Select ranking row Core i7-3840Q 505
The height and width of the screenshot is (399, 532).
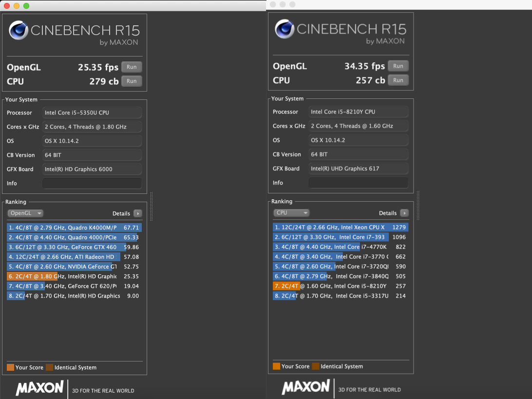point(341,276)
